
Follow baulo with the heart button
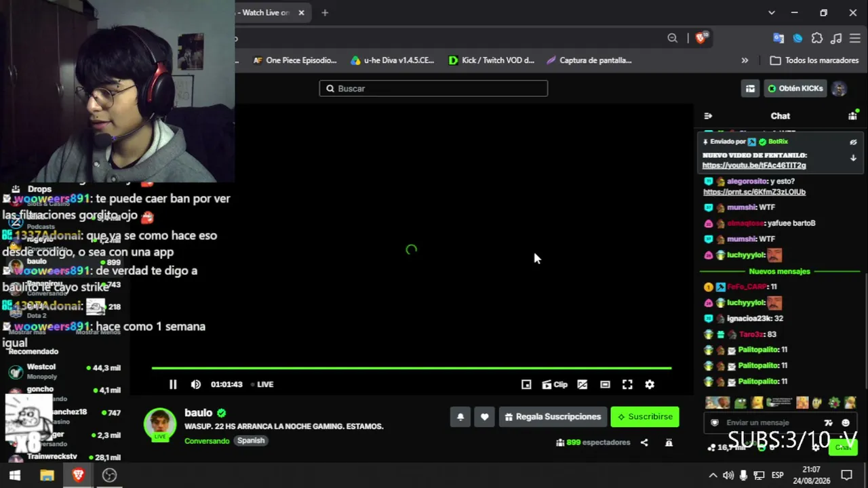click(x=484, y=417)
